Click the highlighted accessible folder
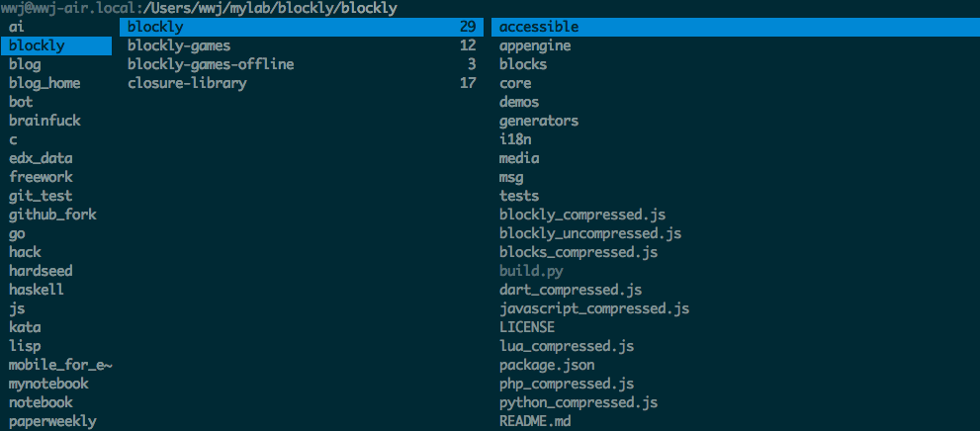This screenshot has height=431, width=980. point(735,27)
